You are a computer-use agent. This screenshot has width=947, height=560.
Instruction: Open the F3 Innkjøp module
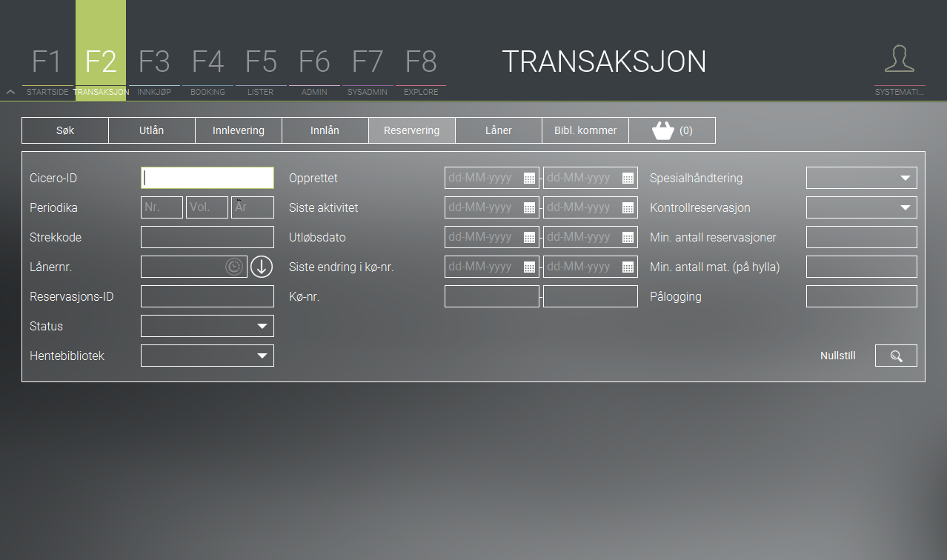(154, 71)
